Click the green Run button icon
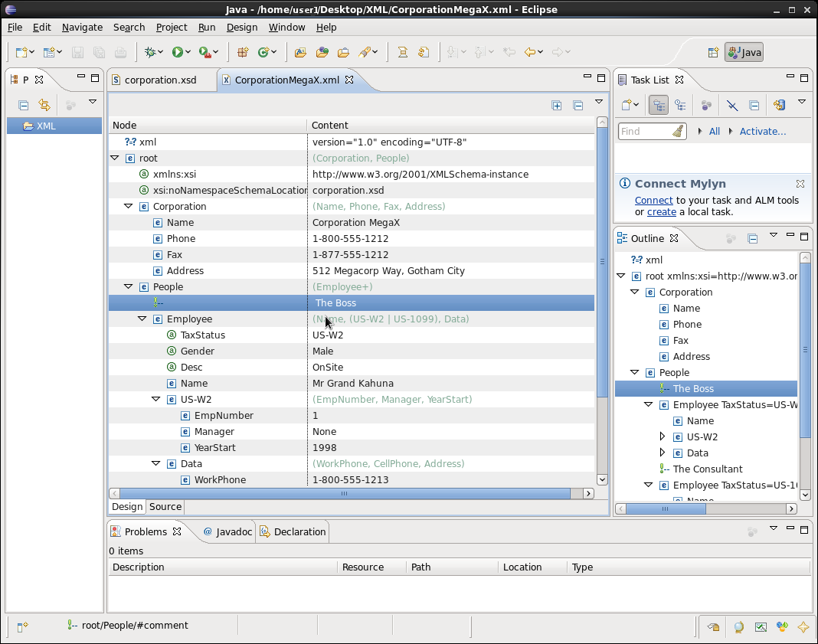818x644 pixels. pos(178,52)
